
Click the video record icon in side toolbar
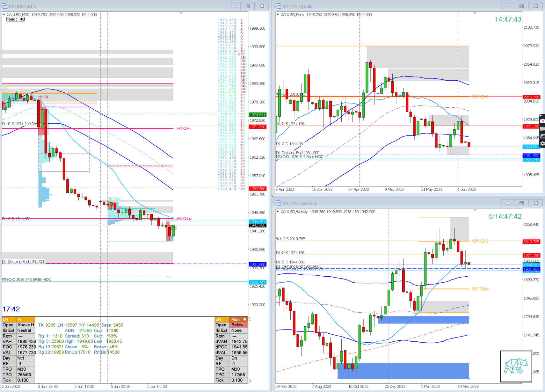coord(542,128)
